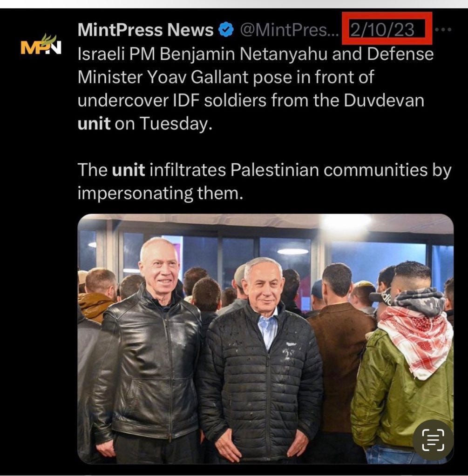Select bold 'unit' after 'The'
This screenshot has width=468, height=476.
[128, 170]
